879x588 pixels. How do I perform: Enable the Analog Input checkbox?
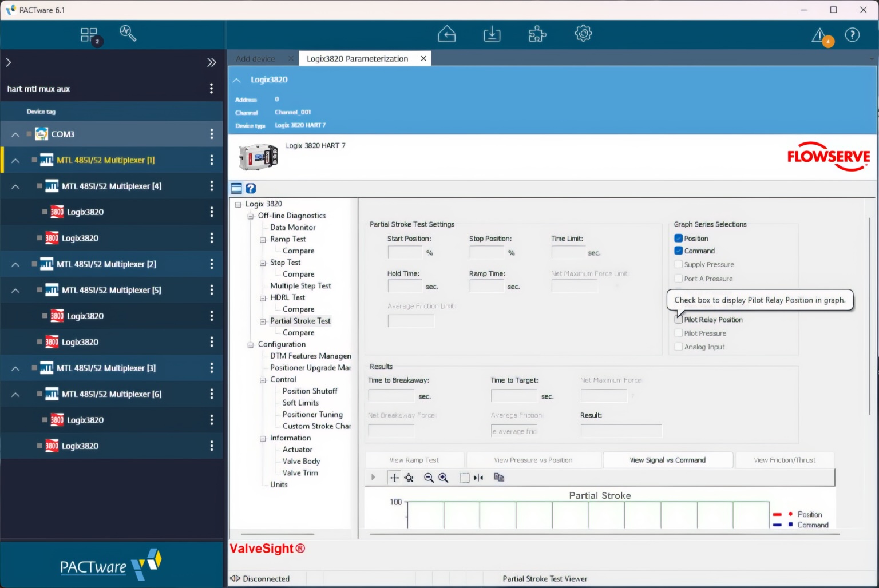click(x=678, y=347)
